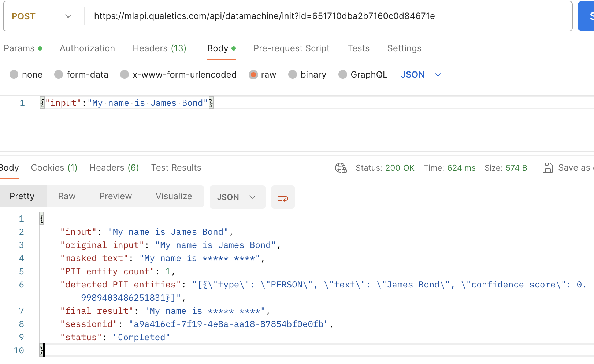Open the Cookies response tab
Screen dimensions: 594x364
(54, 168)
